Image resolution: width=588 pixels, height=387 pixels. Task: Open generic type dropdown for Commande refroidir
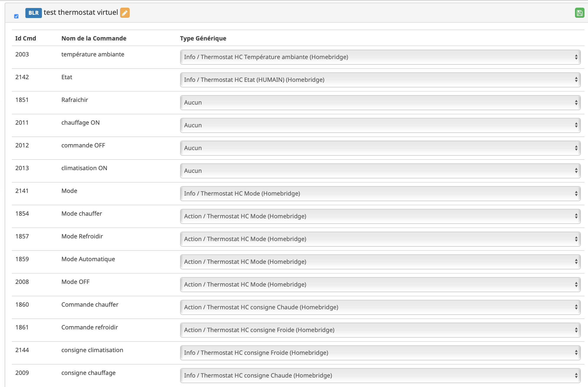pos(380,330)
